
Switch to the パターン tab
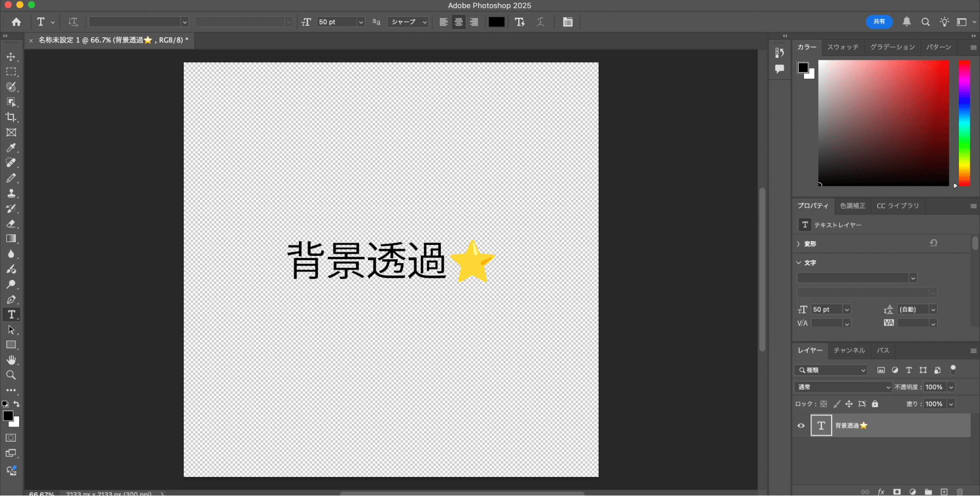[x=939, y=47]
